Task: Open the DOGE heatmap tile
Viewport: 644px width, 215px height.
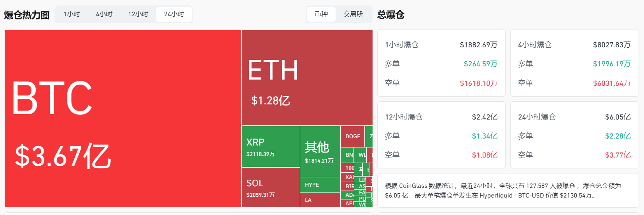Action: tap(352, 136)
